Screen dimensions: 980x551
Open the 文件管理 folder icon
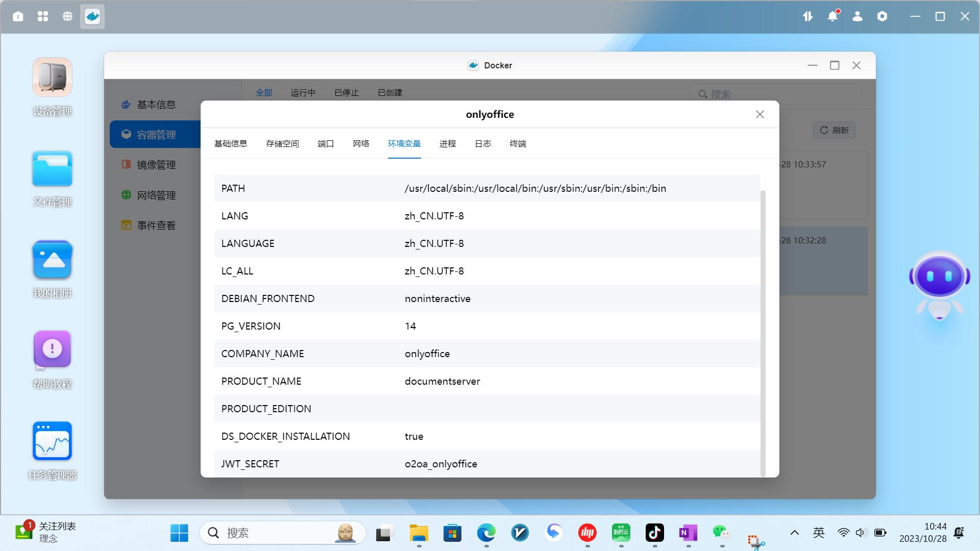click(52, 169)
